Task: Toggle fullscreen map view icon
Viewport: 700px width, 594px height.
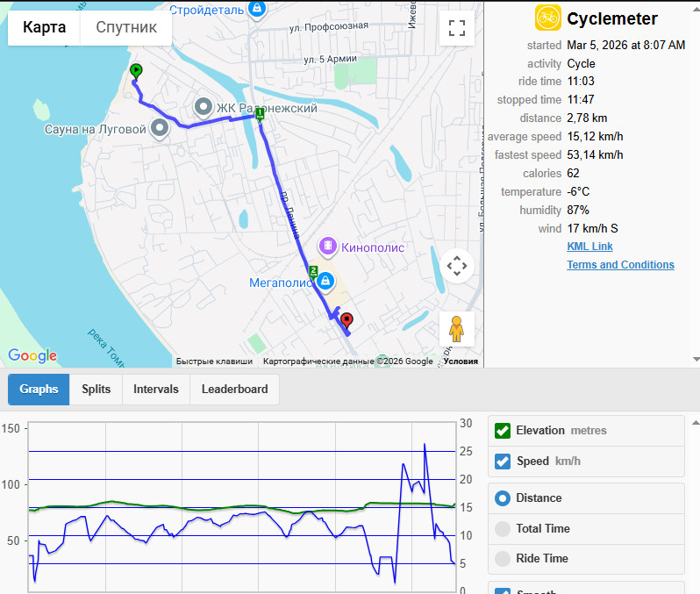Action: click(x=457, y=28)
